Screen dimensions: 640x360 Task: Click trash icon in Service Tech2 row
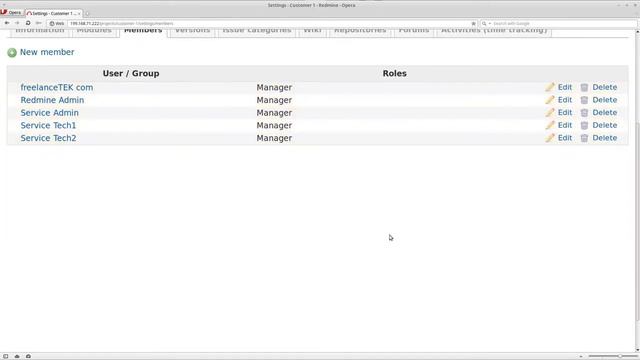tap(584, 138)
